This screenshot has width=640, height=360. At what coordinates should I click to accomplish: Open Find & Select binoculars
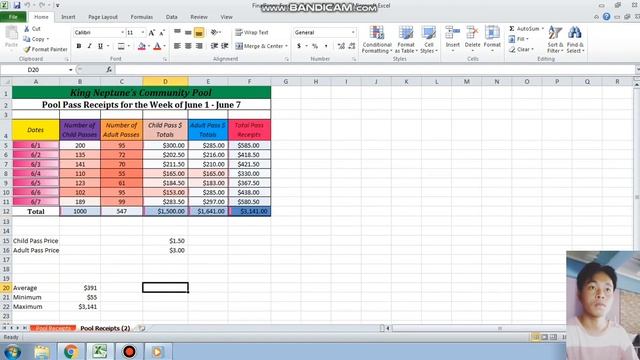[x=575, y=39]
